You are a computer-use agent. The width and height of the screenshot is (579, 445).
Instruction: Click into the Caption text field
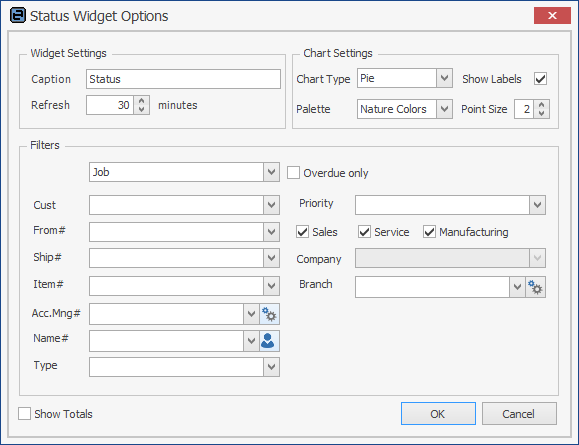click(183, 79)
